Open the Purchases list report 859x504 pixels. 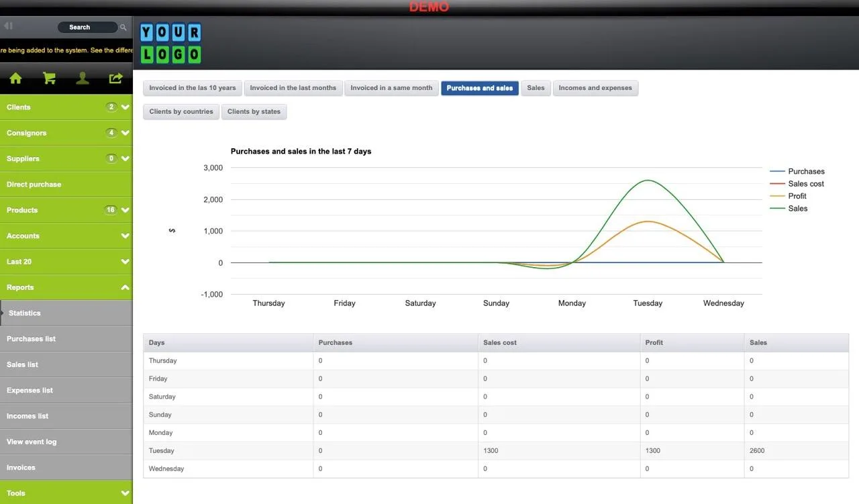66,339
